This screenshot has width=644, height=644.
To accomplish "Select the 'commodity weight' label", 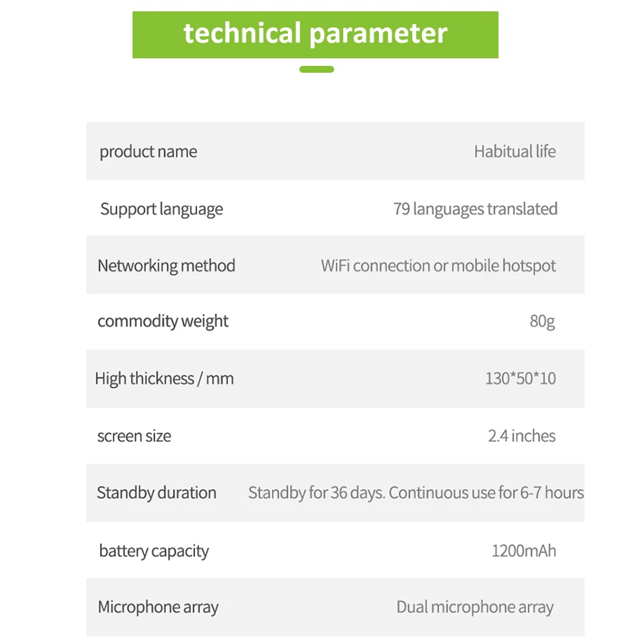I will [163, 321].
